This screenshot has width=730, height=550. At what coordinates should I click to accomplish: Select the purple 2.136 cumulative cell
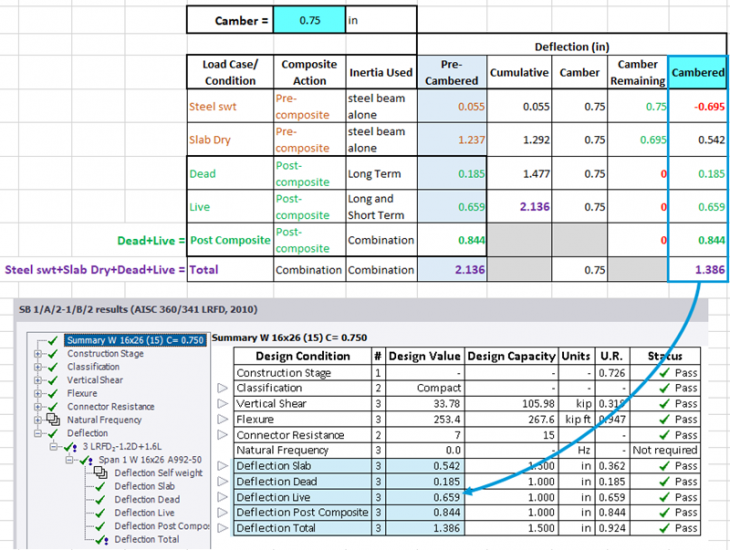click(x=519, y=206)
